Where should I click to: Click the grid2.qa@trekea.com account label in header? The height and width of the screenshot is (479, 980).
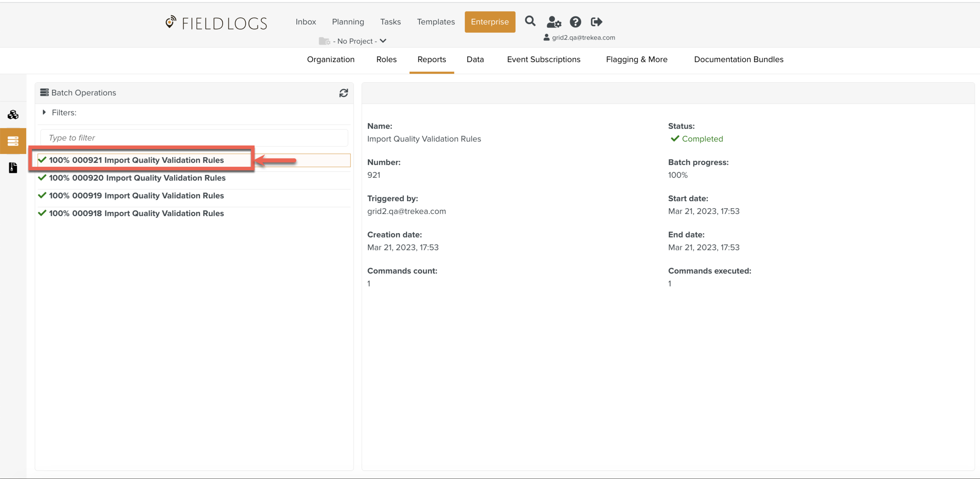(583, 38)
